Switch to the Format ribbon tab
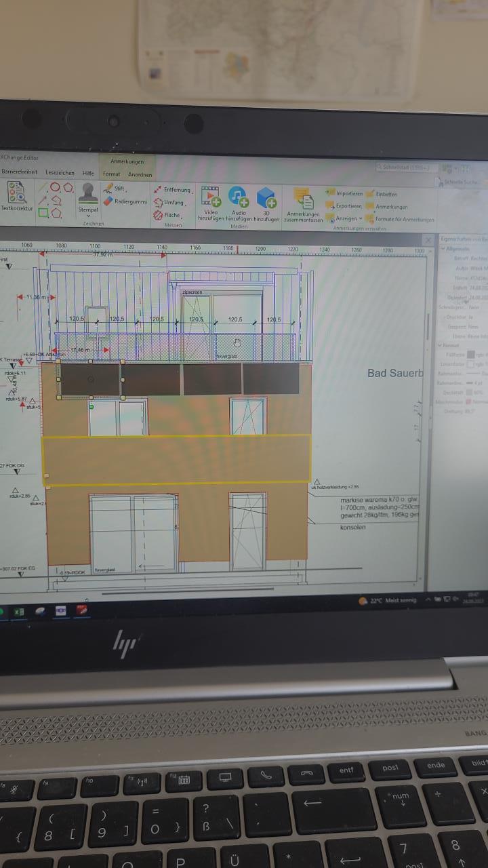The width and height of the screenshot is (488, 868). tap(111, 174)
